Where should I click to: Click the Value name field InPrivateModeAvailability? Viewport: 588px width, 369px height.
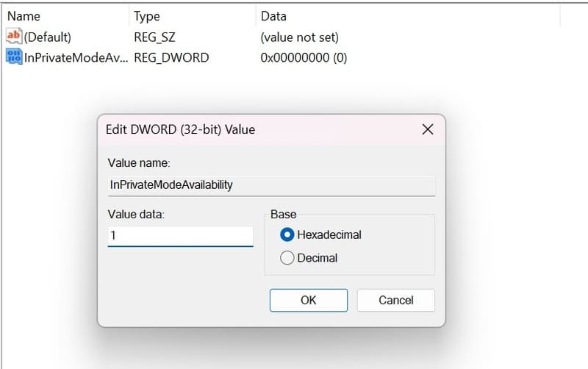(x=271, y=185)
